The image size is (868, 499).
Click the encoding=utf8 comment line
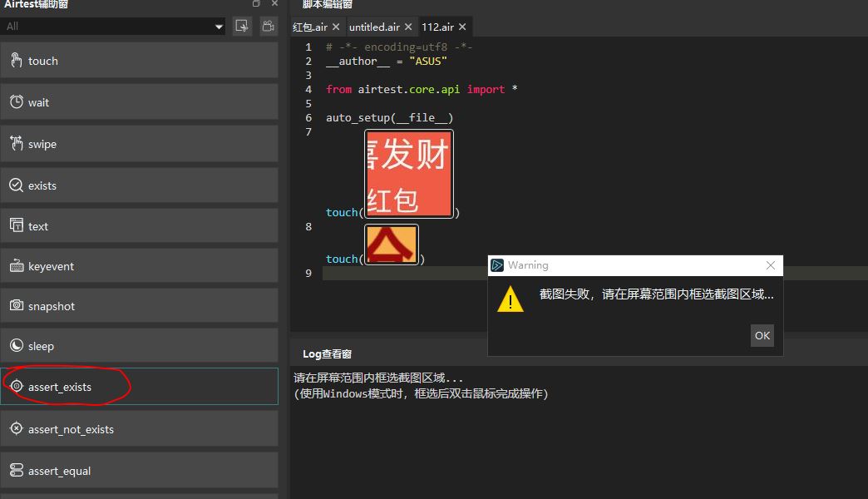tap(398, 47)
